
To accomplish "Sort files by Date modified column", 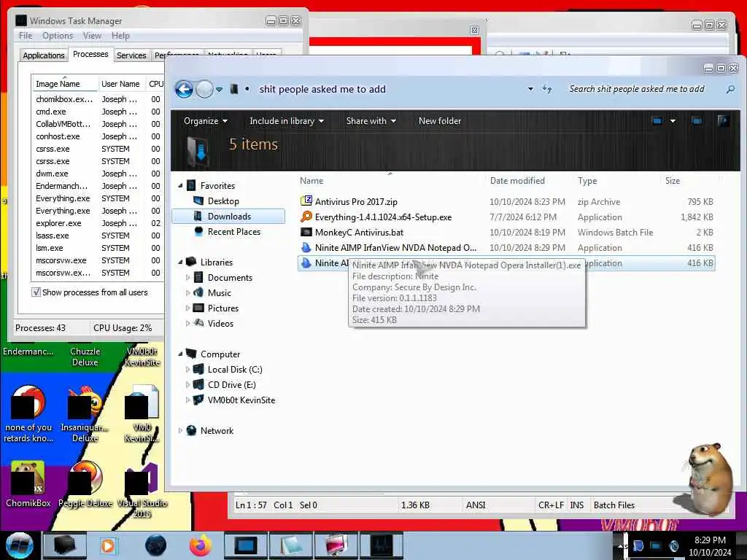I will pyautogui.click(x=517, y=181).
